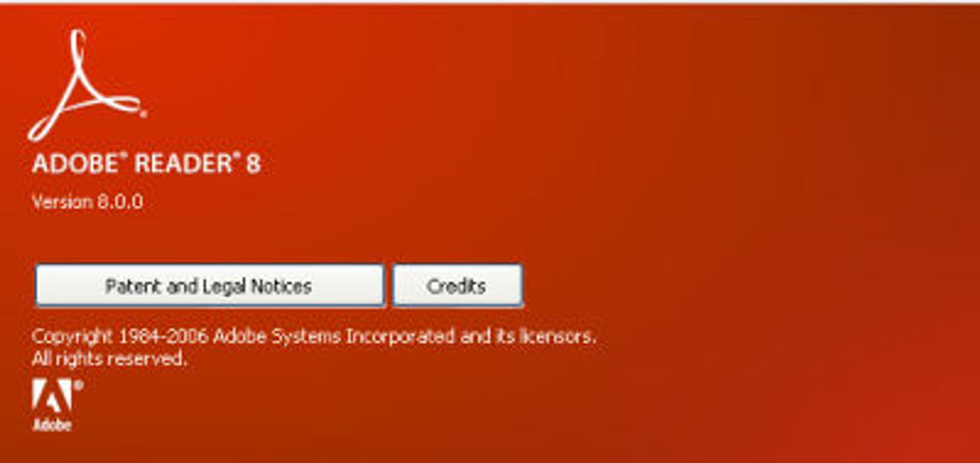Click the "Version 8.0.0" text
Viewport: 980px width, 463px height.
coord(87,202)
